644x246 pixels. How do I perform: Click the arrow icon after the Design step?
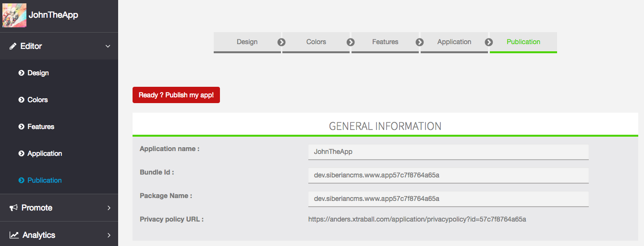tap(281, 42)
